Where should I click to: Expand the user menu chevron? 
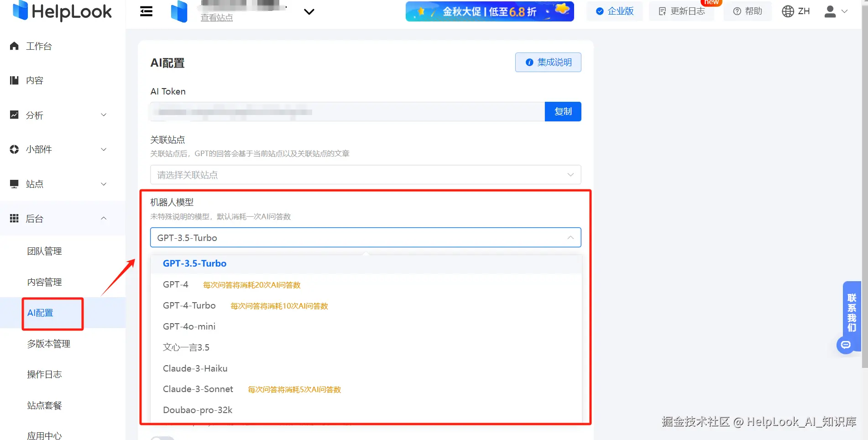pyautogui.click(x=845, y=11)
